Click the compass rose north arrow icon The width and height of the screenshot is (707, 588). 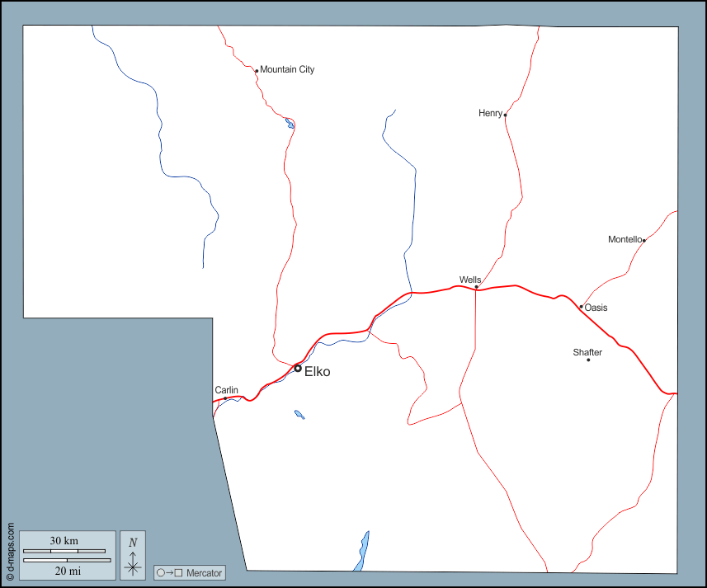pos(133,555)
